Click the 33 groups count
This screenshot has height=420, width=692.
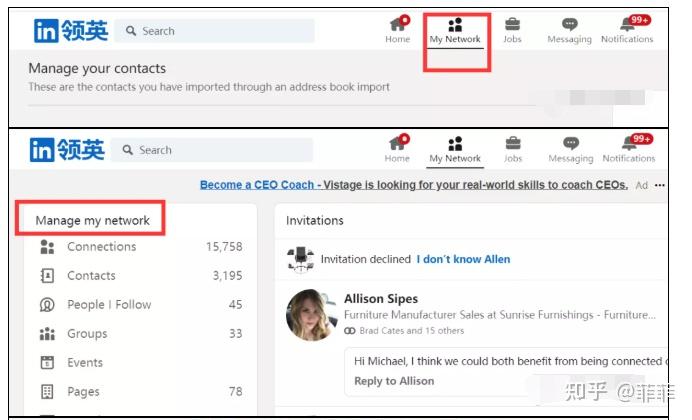coord(236,334)
